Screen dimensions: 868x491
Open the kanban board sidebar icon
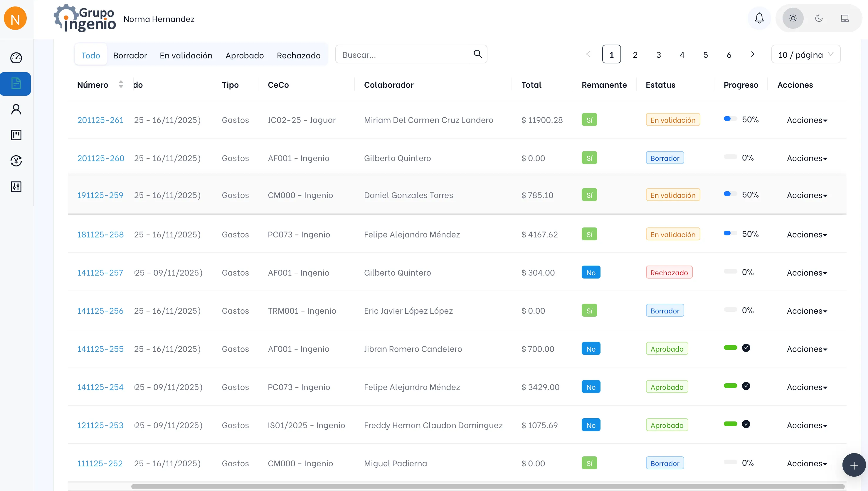point(16,135)
